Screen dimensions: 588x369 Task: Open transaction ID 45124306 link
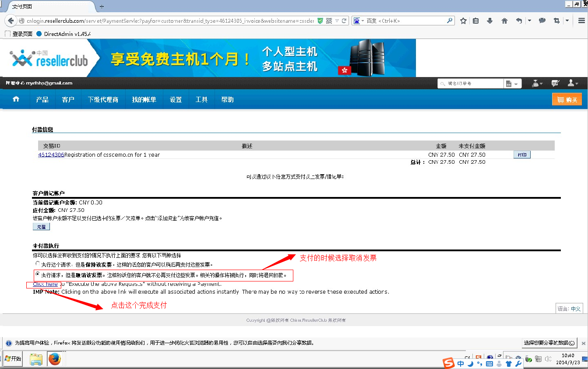point(51,155)
